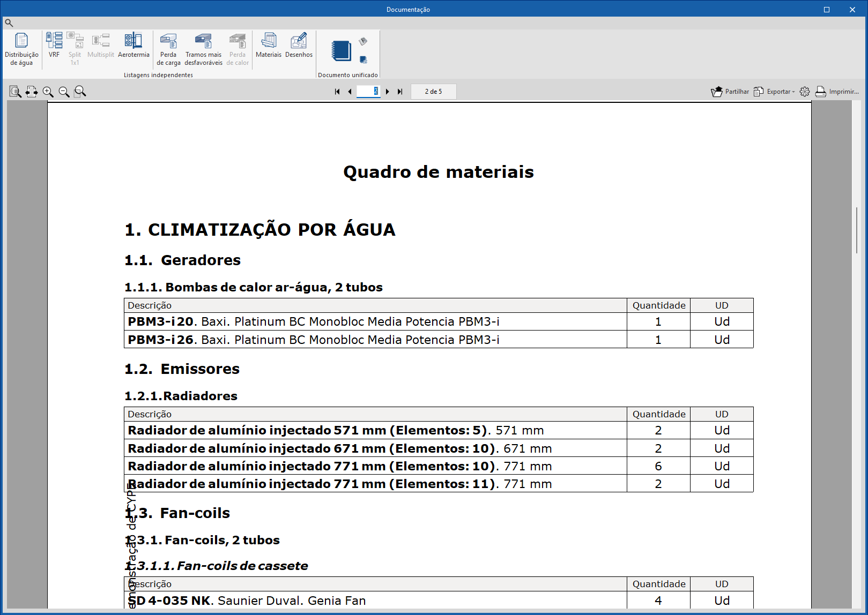Click the Imprimir print button
Image resolution: width=868 pixels, height=615 pixels.
[837, 92]
